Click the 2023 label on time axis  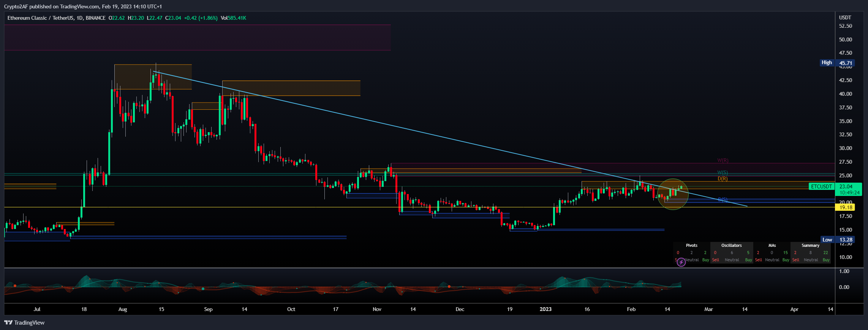[545, 309]
